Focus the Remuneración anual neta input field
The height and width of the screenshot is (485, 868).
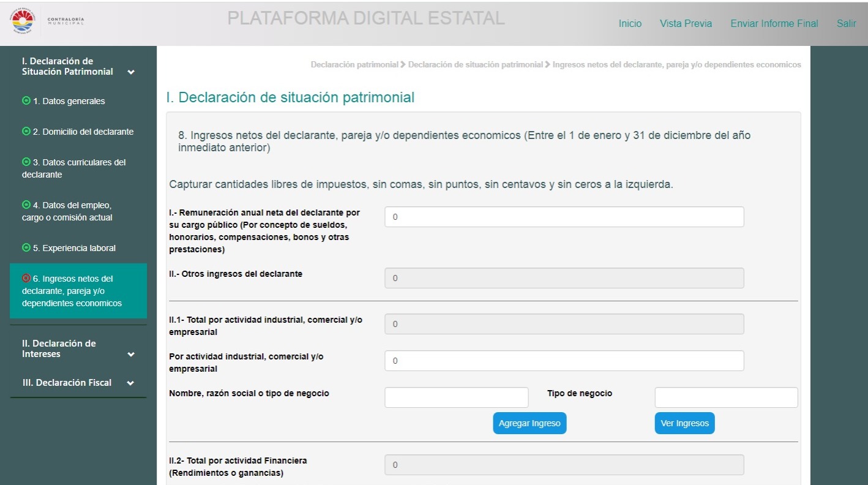click(x=564, y=217)
